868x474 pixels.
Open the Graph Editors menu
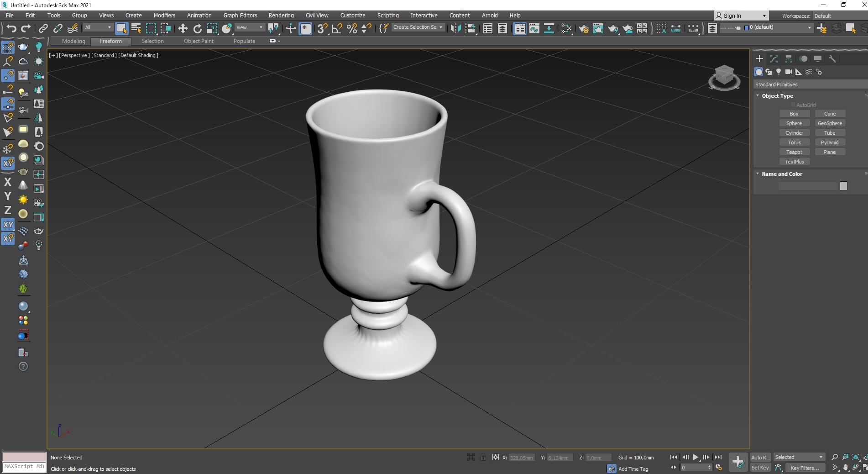[241, 16]
